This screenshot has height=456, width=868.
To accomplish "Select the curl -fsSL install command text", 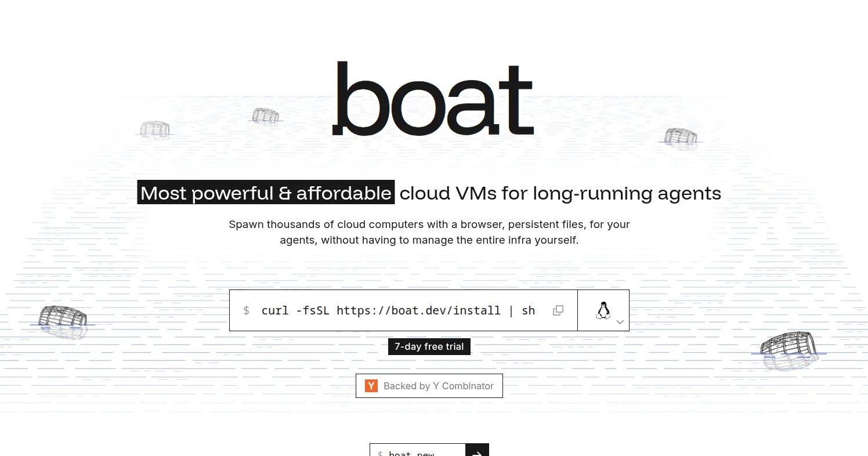I will [x=398, y=310].
